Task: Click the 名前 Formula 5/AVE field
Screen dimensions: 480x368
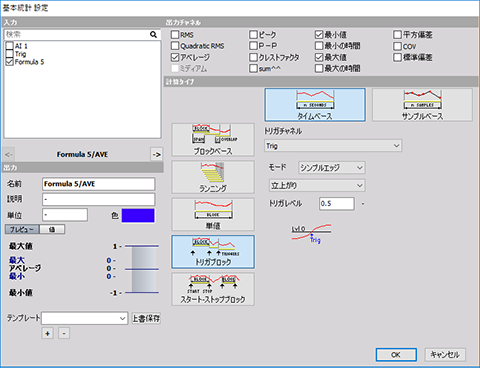Action: point(99,184)
